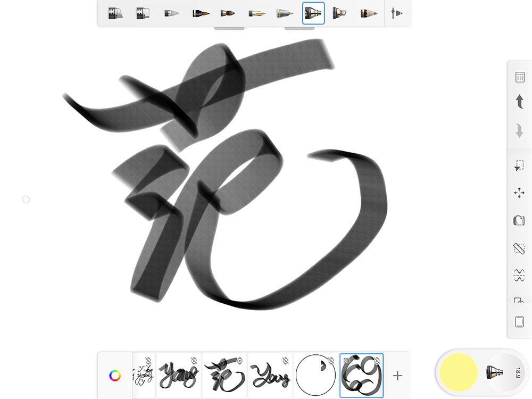Screen dimensions: 532x399
Task: Tap the grid icon at sidebar top
Action: tap(519, 77)
